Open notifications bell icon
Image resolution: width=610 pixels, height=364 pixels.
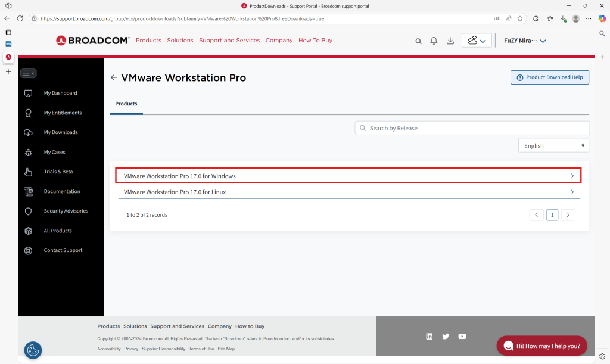[434, 41]
